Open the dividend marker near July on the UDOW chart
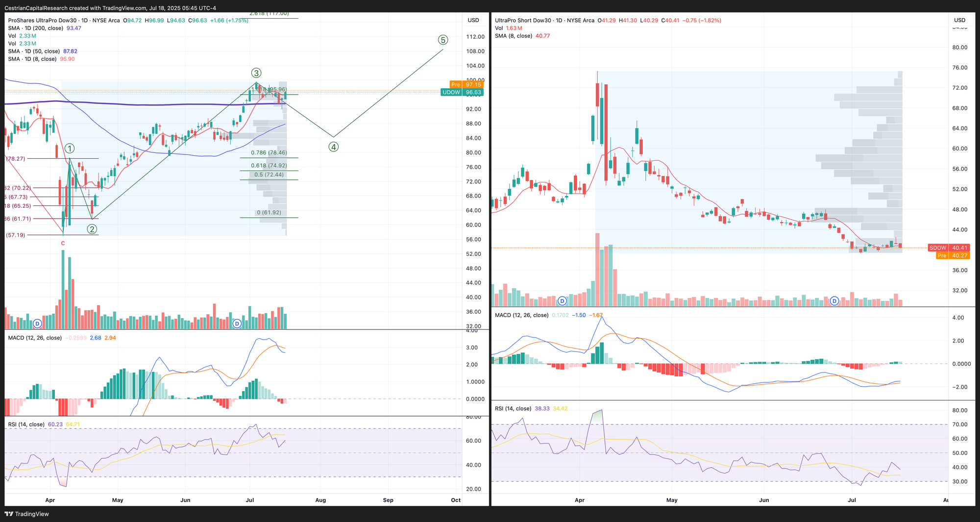The image size is (980, 522). click(237, 323)
